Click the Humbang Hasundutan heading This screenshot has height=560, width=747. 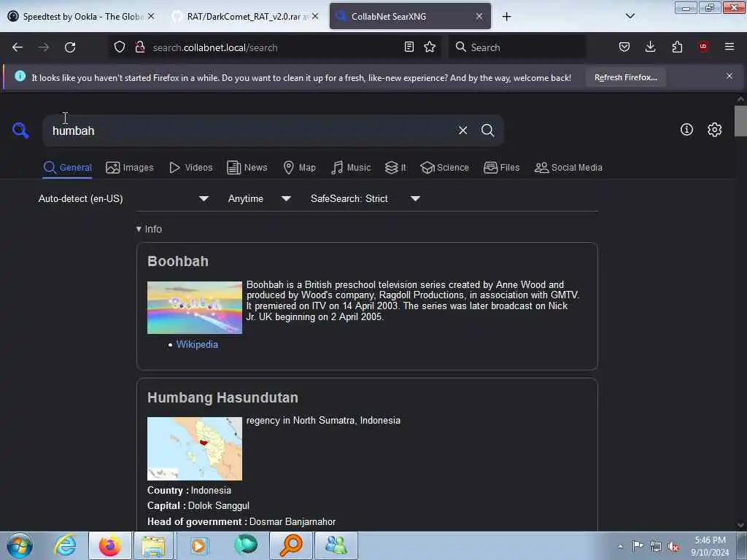click(x=222, y=397)
